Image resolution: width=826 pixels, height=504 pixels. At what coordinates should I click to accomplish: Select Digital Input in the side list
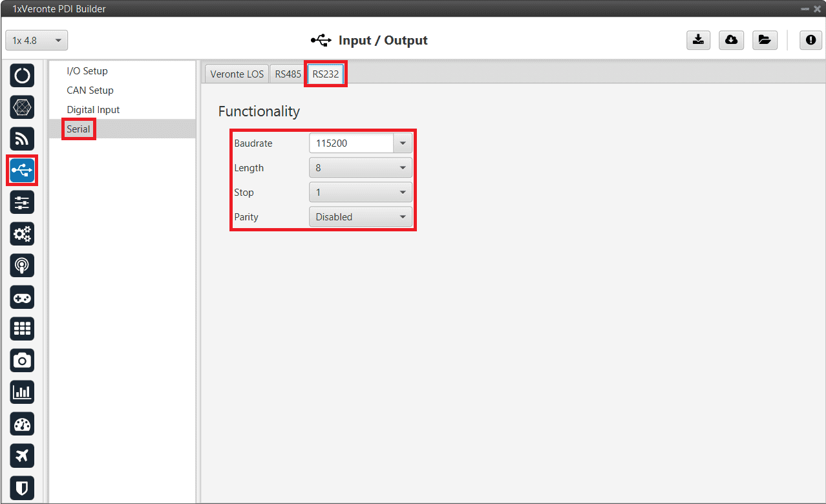tap(93, 110)
